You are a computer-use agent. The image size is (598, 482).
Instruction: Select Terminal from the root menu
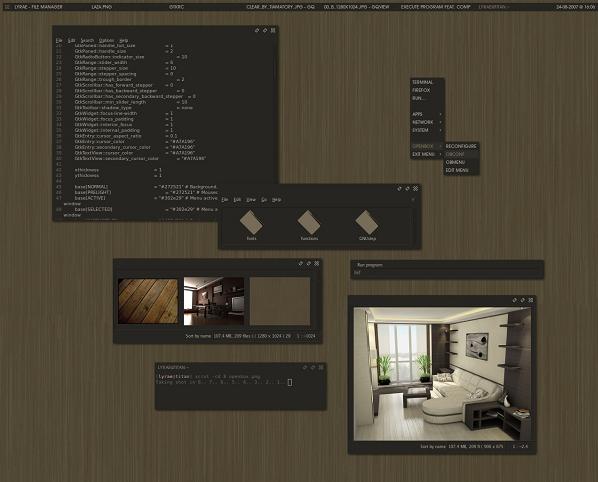click(x=423, y=82)
